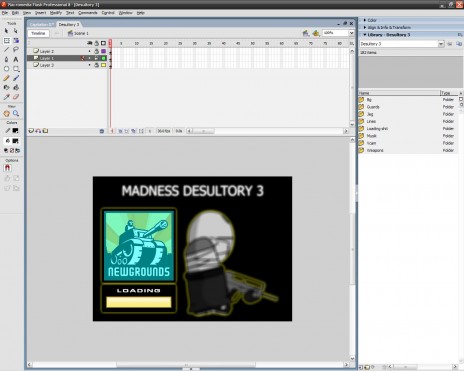
Task: Open the Modify menu
Action: (x=56, y=13)
